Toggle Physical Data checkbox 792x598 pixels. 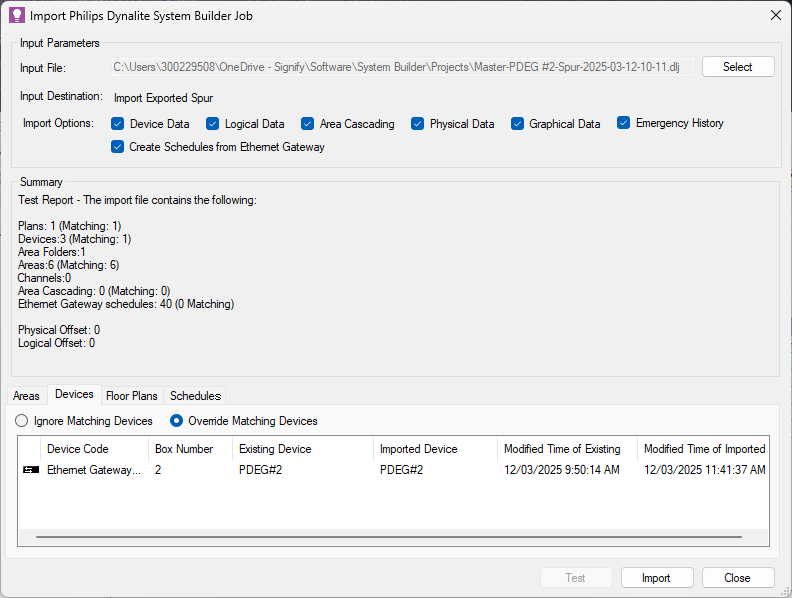418,124
